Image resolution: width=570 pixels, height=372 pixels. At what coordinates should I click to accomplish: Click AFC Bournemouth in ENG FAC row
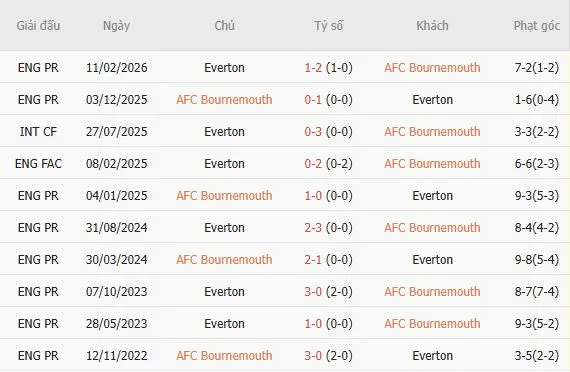pyautogui.click(x=432, y=164)
